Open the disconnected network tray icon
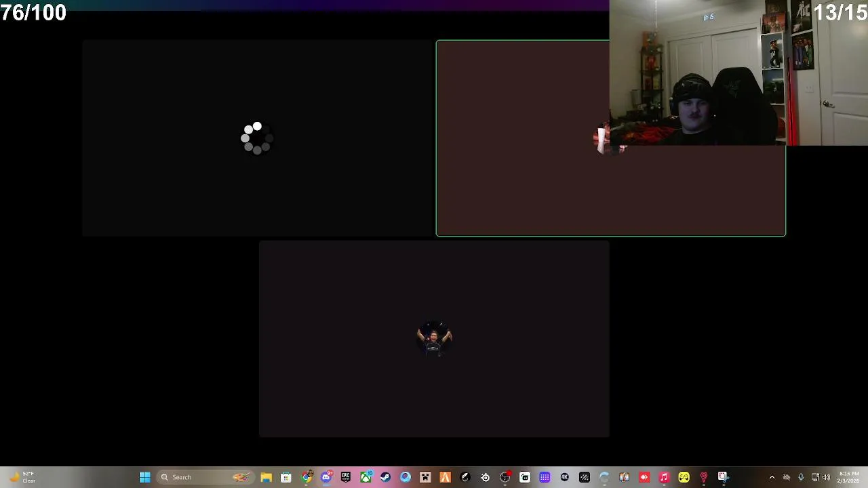 (x=787, y=477)
